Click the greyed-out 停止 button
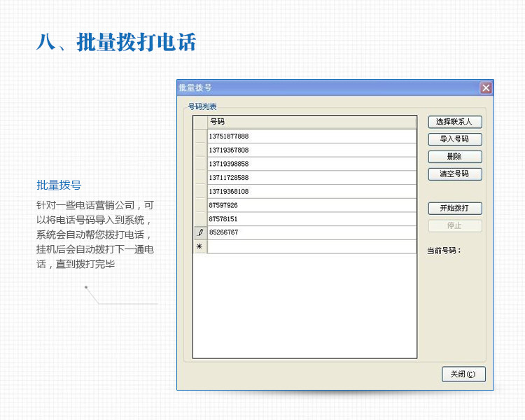Viewport: 525px width, 420px height. pos(455,225)
